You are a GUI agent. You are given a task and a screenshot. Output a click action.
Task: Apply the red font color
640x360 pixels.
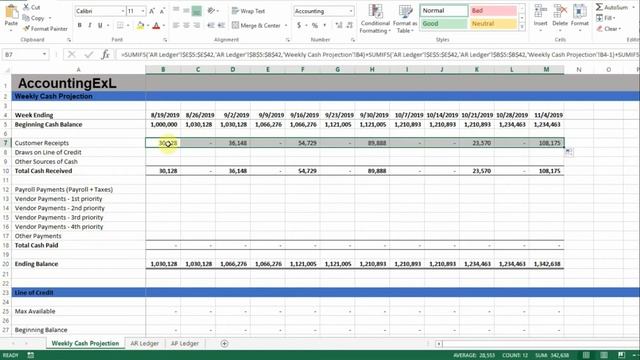[156, 25]
